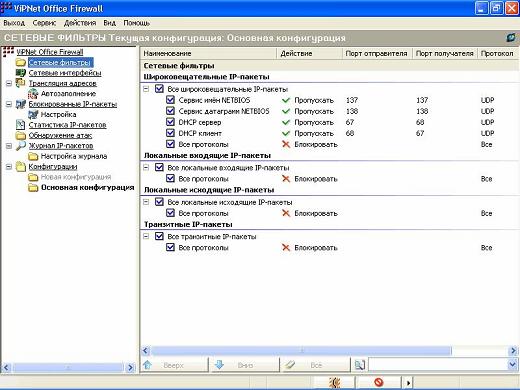This screenshot has height=390, width=520.
Task: Select Основная конфигурация in the tree
Action: [x=87, y=187]
